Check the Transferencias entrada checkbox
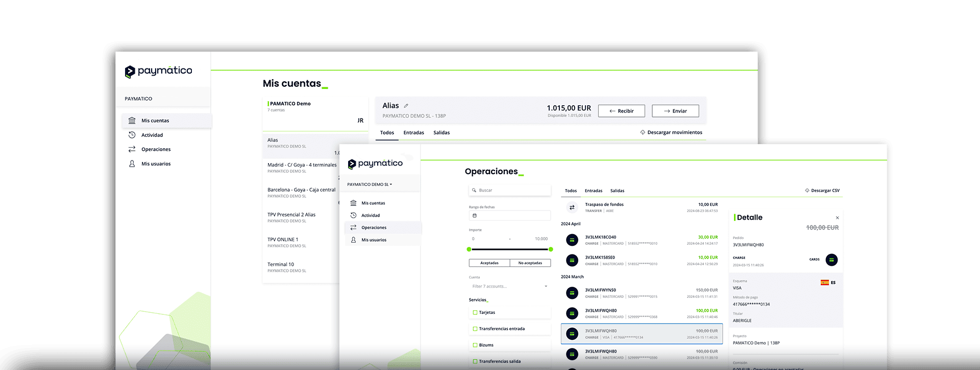Image resolution: width=980 pixels, height=370 pixels. [475, 329]
